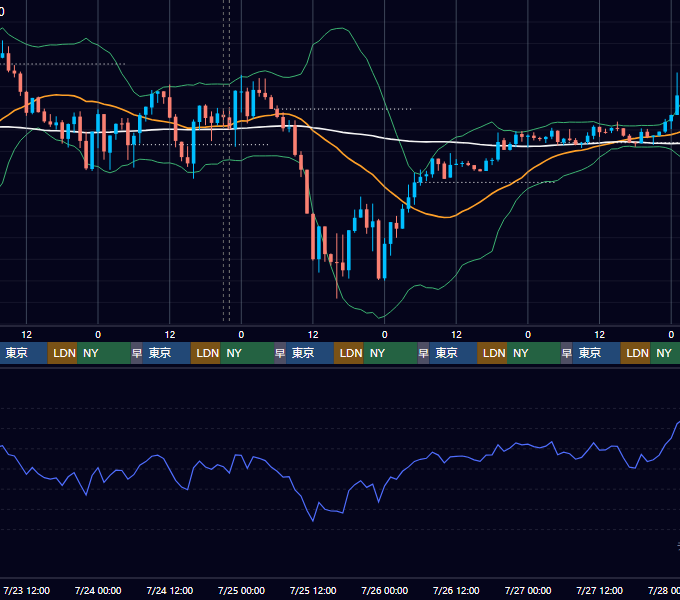Click the 7/24 12:00 date label
The width and height of the screenshot is (680, 600).
coord(170,590)
